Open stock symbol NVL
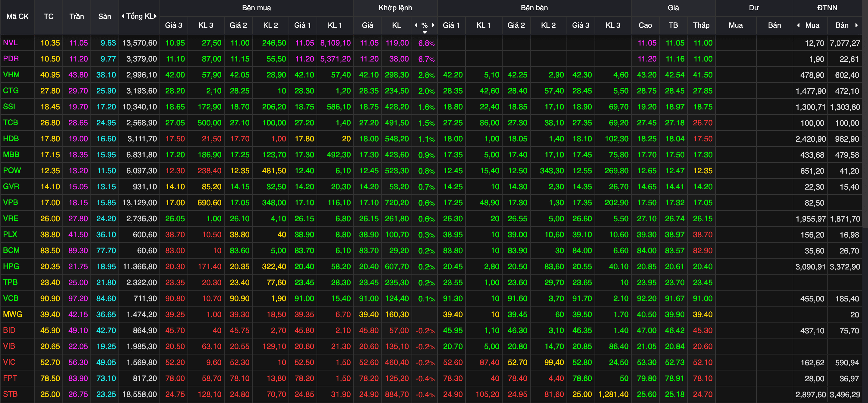This screenshot has height=403, width=868. [11, 43]
